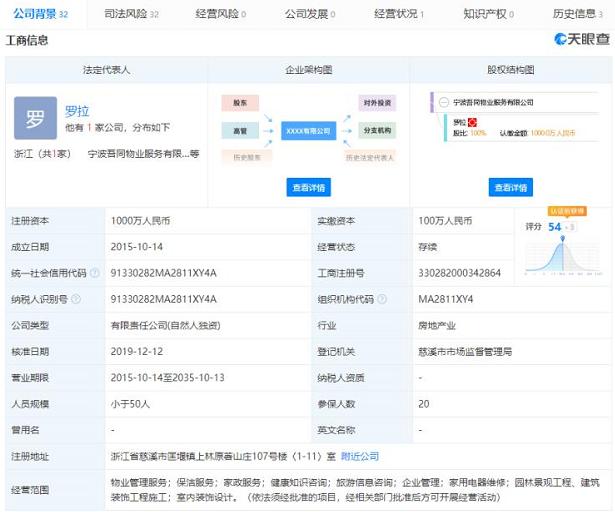Click the 天眼查 logo
This screenshot has height=512, width=615.
[x=582, y=39]
